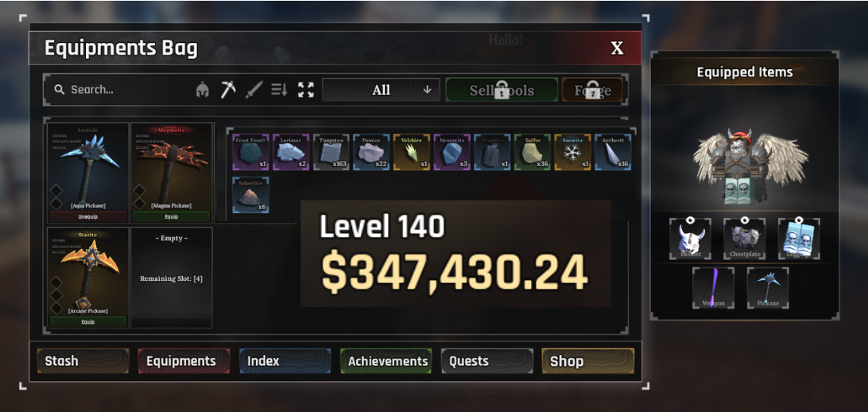
Task: Switch to the Stash tab
Action: point(83,361)
